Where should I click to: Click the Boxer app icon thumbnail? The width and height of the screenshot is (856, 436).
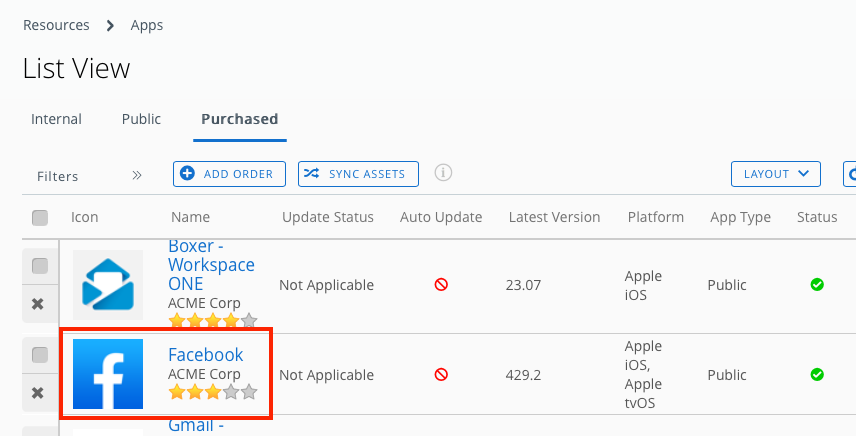click(108, 285)
